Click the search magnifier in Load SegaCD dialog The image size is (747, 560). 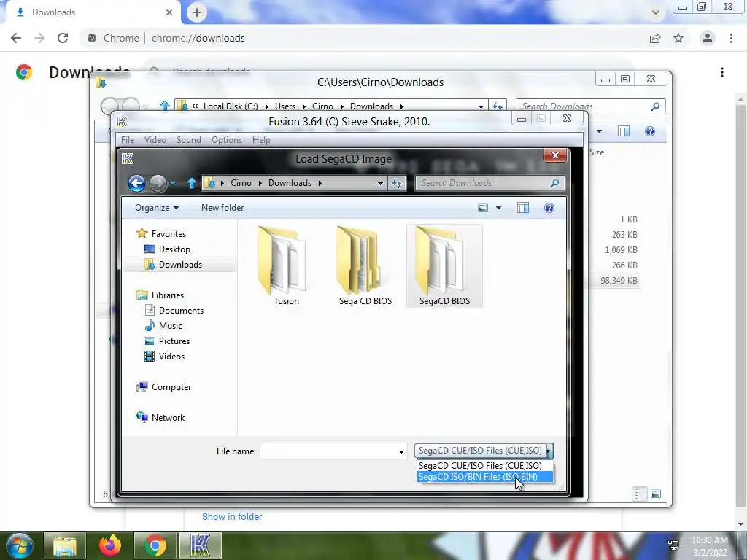554,183
